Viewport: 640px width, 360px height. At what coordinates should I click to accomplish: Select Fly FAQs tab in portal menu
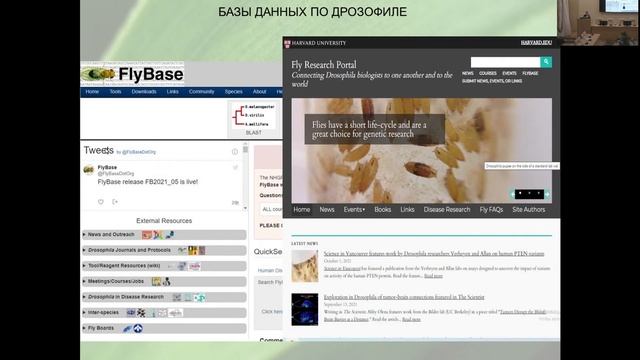coord(491,210)
